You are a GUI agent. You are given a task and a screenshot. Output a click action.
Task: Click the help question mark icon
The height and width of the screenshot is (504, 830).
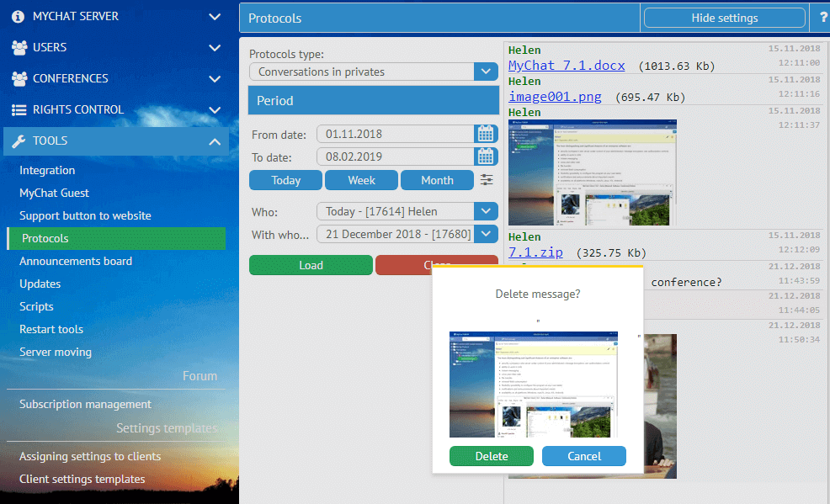pyautogui.click(x=823, y=18)
